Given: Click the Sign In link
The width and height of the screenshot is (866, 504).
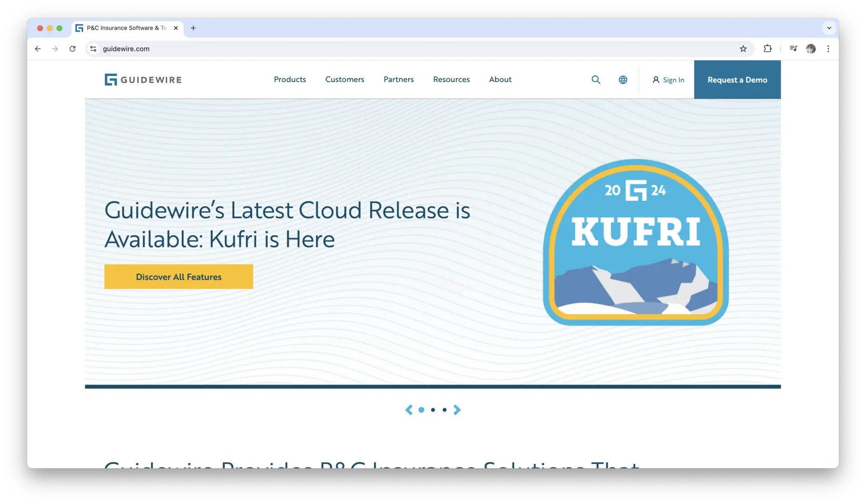Looking at the screenshot, I should (x=668, y=80).
